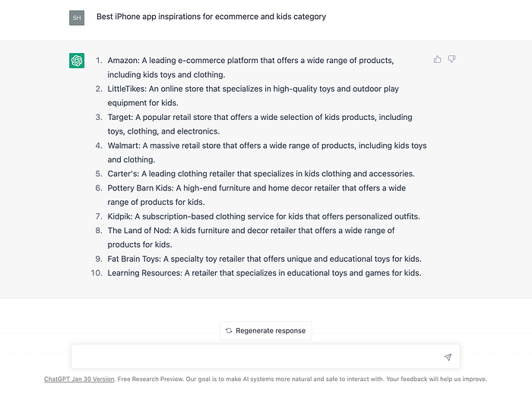
Task: Click the user prompt about iPhone app inspirations
Action: tap(211, 17)
